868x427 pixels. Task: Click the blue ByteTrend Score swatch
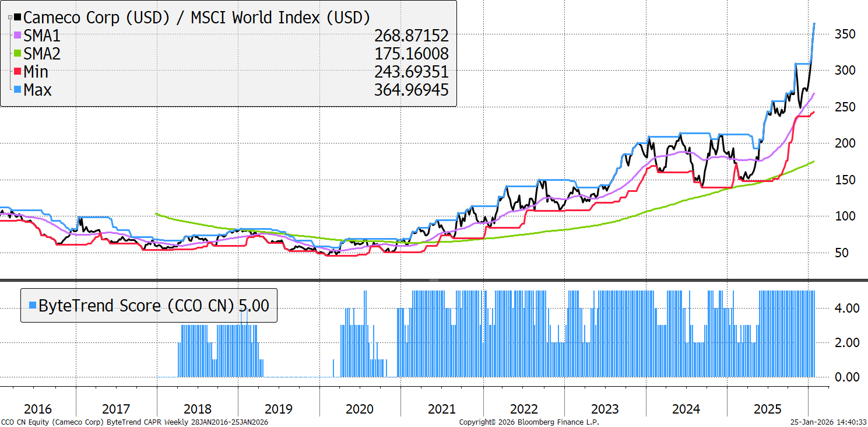click(x=32, y=305)
